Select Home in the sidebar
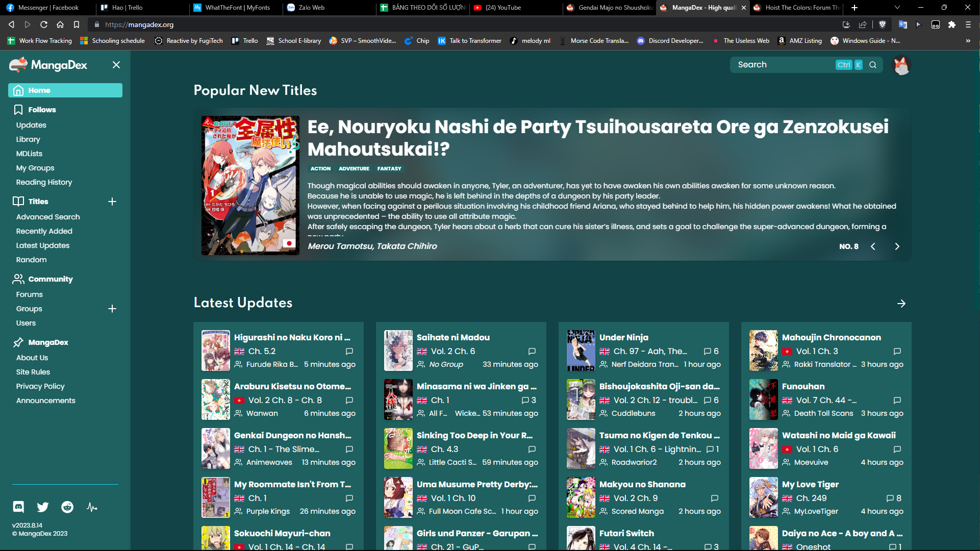 (65, 90)
